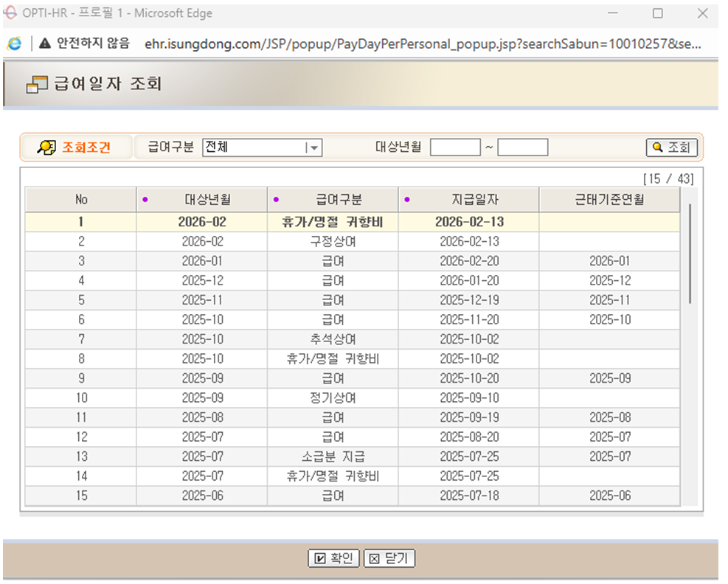
Task: Click the checkmark icon inside the 확인 button
Action: [319, 558]
